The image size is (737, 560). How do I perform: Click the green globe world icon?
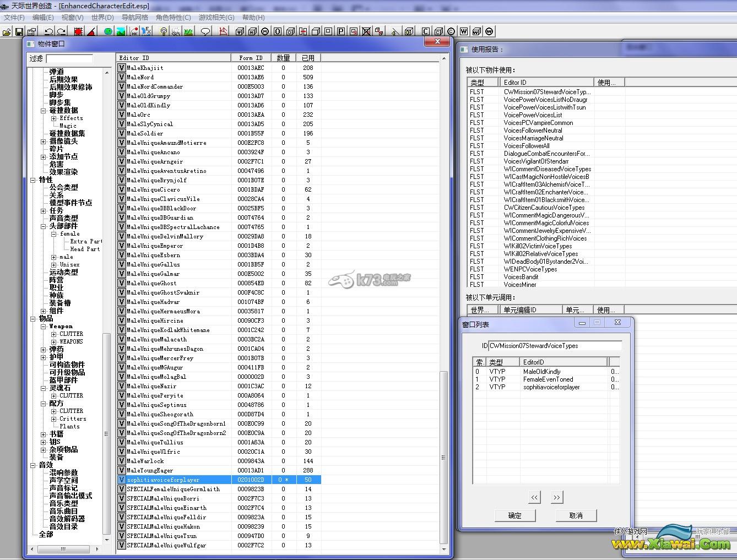point(108,31)
